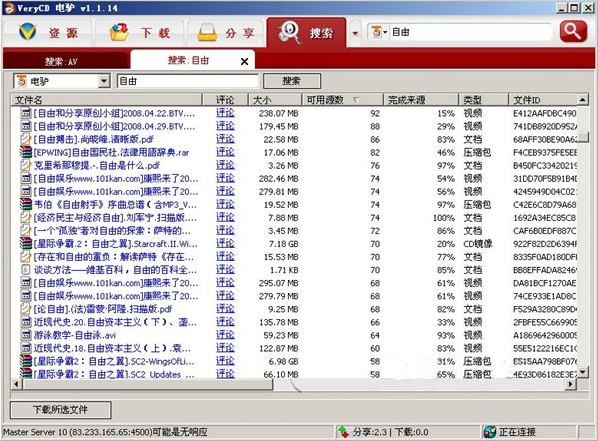Click document icon of [经济民主与经济自由] file
Viewport: 598px width, 441px height.
26,217
